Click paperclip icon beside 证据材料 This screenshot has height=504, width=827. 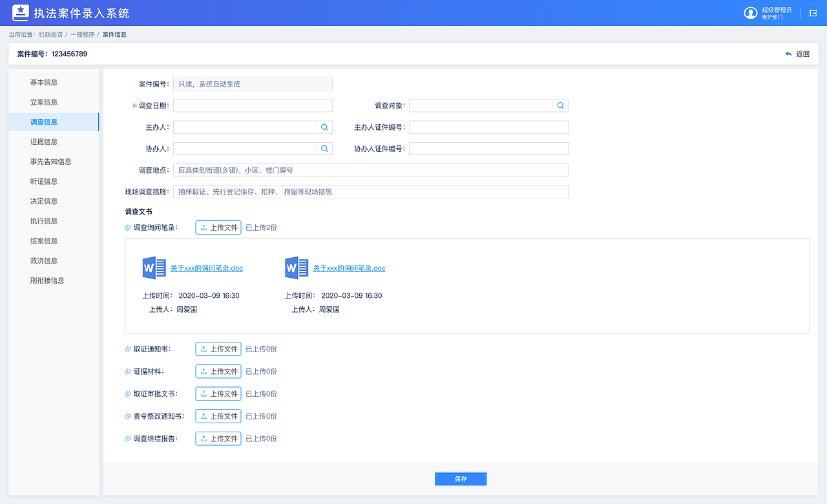coord(128,372)
